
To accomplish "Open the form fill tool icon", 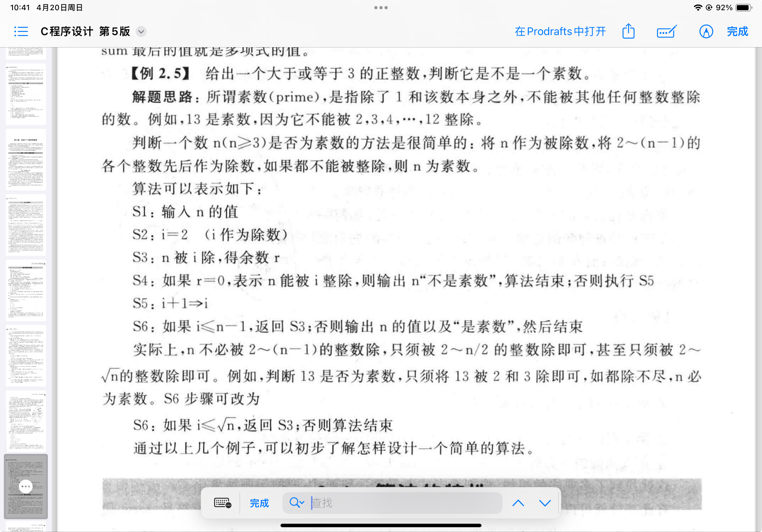I will point(666,32).
